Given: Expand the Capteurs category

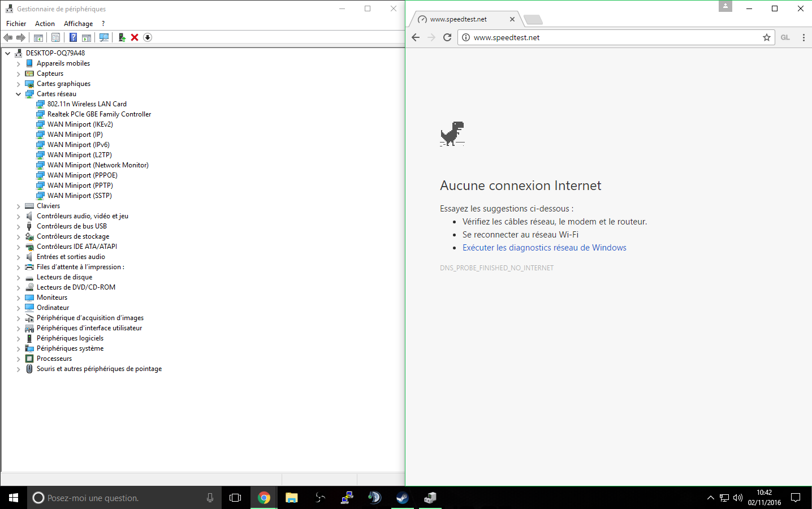Looking at the screenshot, I should (19, 74).
